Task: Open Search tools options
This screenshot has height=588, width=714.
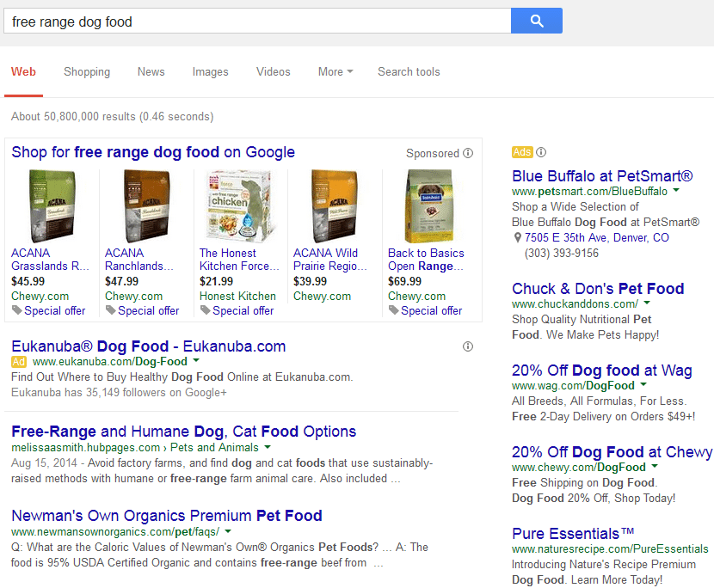Action: [x=409, y=72]
